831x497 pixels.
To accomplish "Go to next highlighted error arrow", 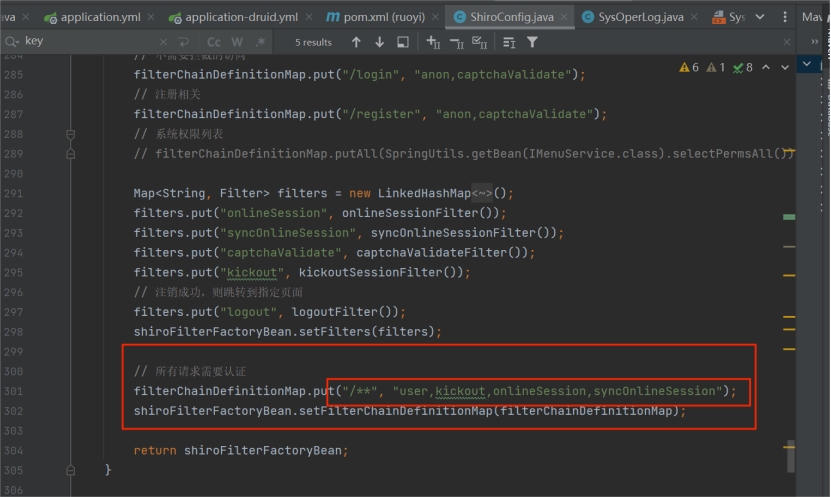I will 786,67.
